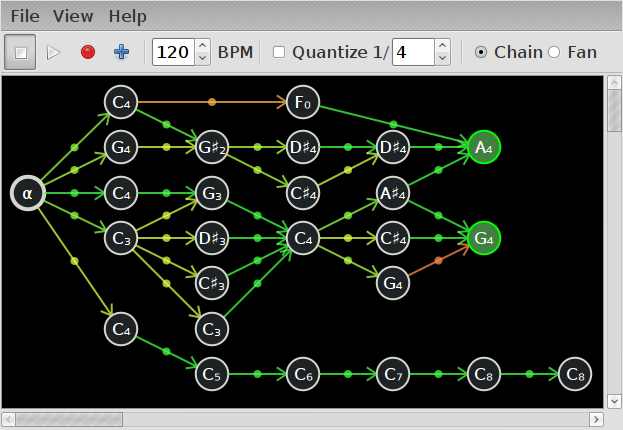Click the vertical scrollbar down arrow

pyautogui.click(x=614, y=401)
